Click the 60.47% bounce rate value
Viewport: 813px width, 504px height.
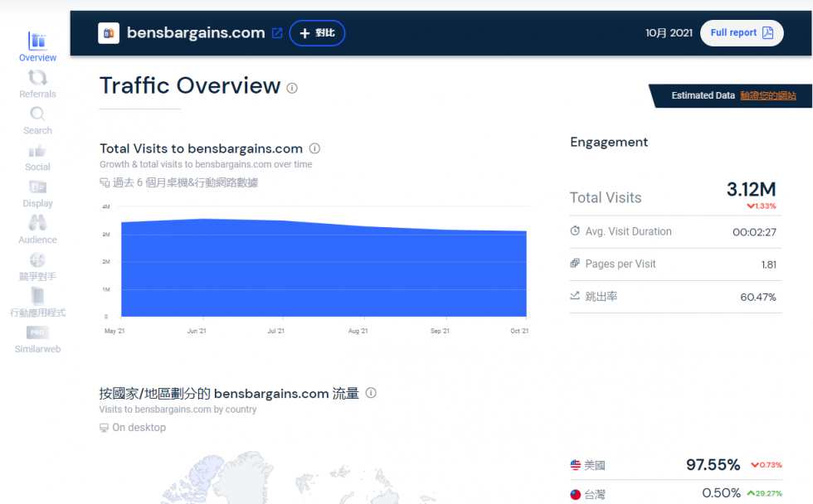pos(758,298)
